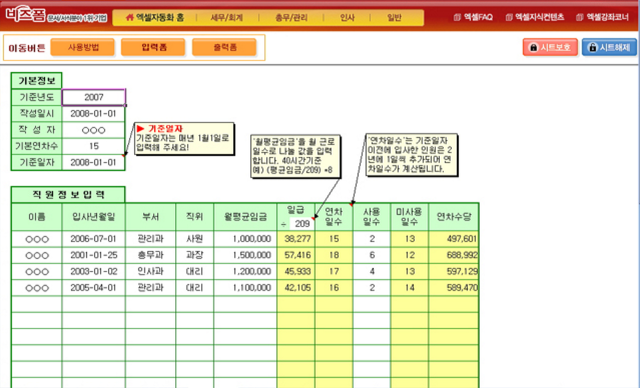
Task: Open the 엑셀지식컨텐츠 link
Action: tap(535, 17)
